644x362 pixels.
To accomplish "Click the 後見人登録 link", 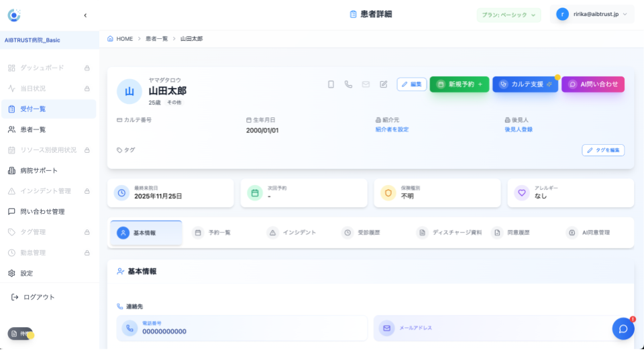I will [x=519, y=129].
